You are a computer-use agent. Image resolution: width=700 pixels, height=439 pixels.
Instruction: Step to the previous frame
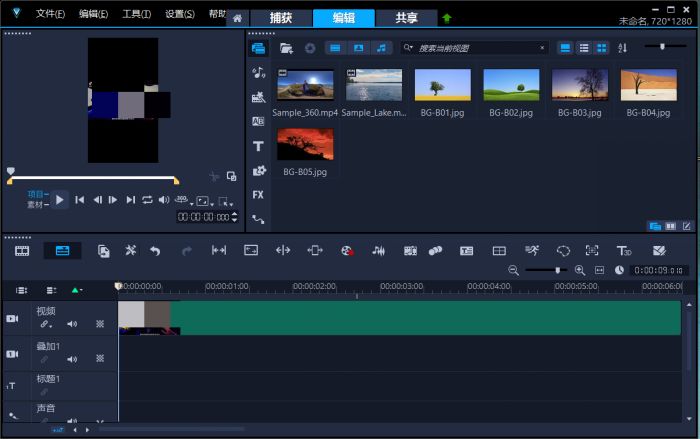click(97, 200)
